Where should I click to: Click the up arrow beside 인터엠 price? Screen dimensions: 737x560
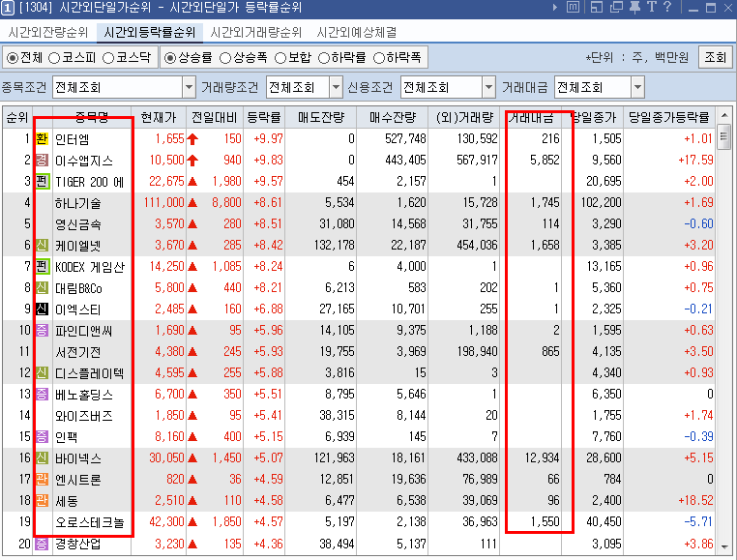coord(192,138)
